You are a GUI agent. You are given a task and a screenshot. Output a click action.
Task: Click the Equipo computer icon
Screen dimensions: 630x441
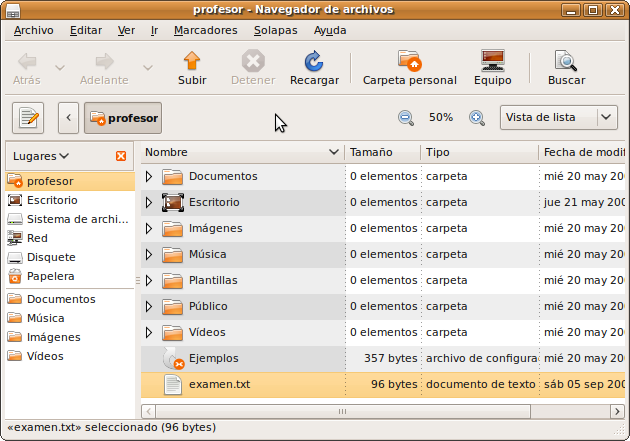coord(492,61)
